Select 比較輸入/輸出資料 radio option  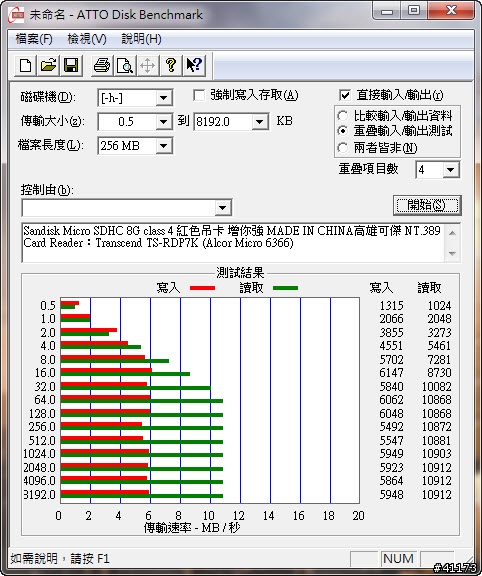342,116
